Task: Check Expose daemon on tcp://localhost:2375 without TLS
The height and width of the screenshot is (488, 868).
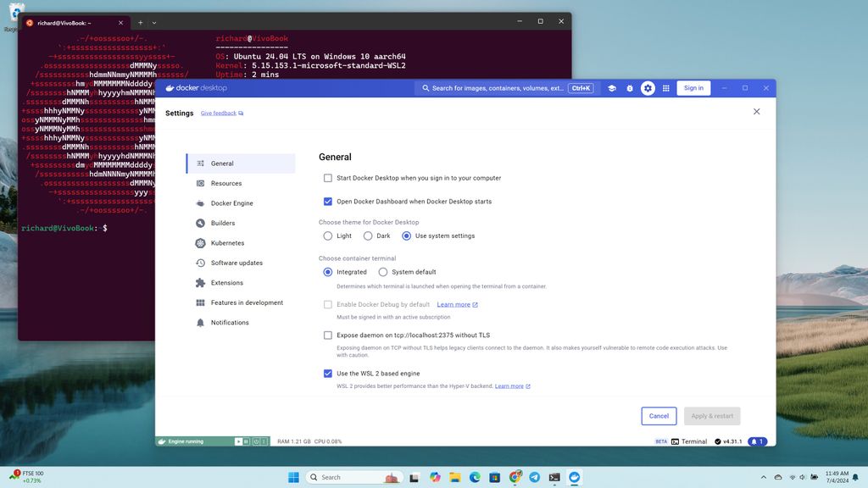Action: pos(327,335)
